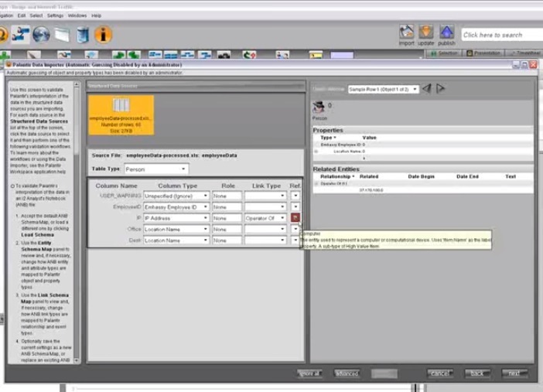
Task: Open the orange info icon
Action: [103, 35]
